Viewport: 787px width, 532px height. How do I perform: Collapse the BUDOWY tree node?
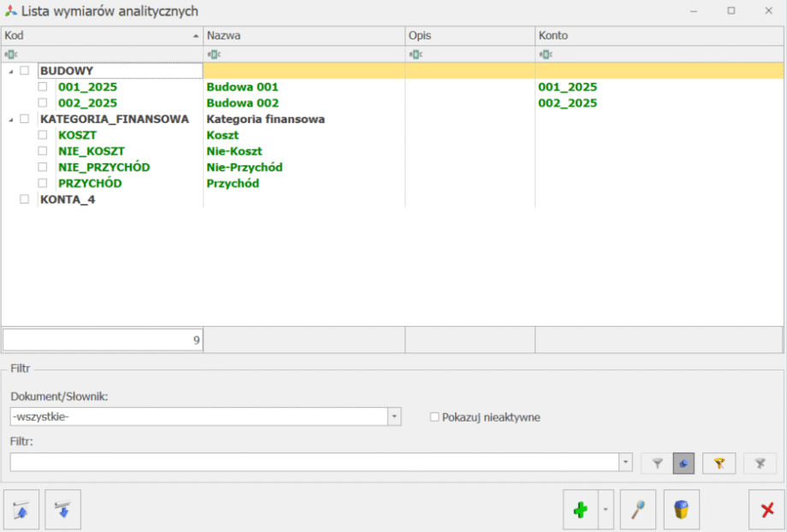[x=10, y=71]
